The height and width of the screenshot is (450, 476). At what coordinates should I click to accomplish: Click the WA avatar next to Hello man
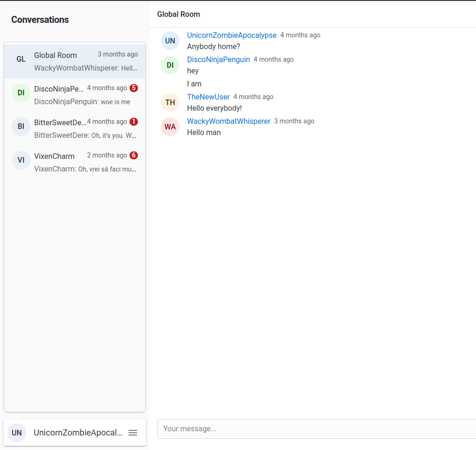(170, 127)
